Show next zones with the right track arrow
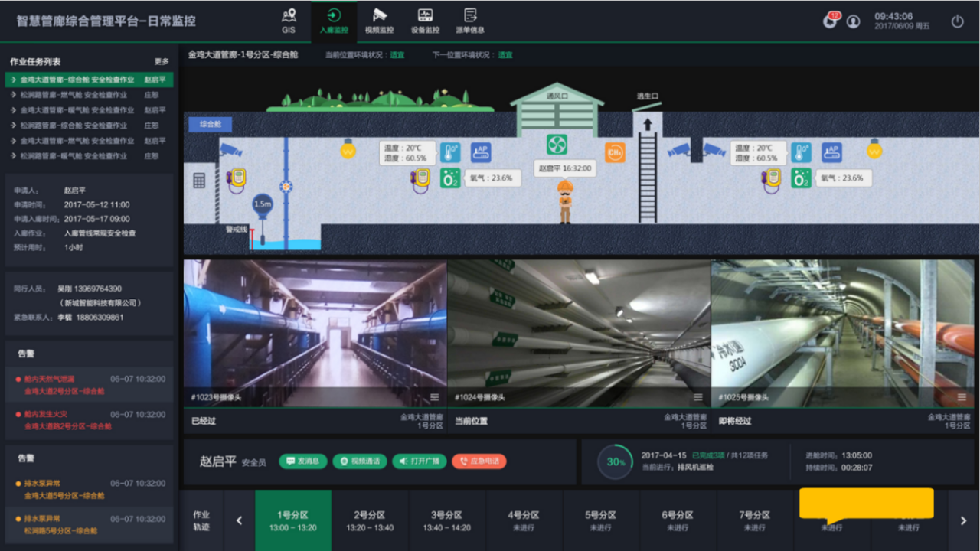The width and height of the screenshot is (980, 551). point(963,520)
